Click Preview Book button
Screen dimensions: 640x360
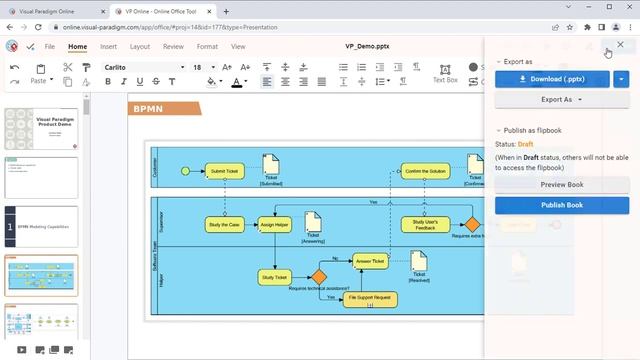tap(562, 185)
